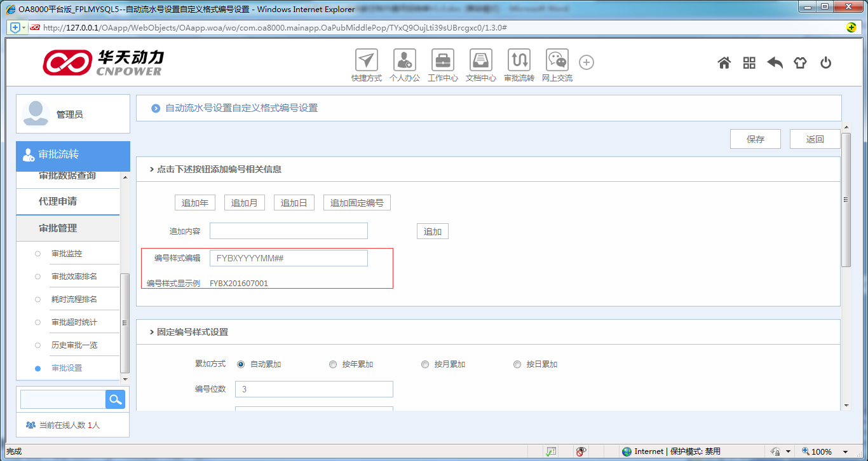Focus the 编号位数 input field

click(x=314, y=389)
